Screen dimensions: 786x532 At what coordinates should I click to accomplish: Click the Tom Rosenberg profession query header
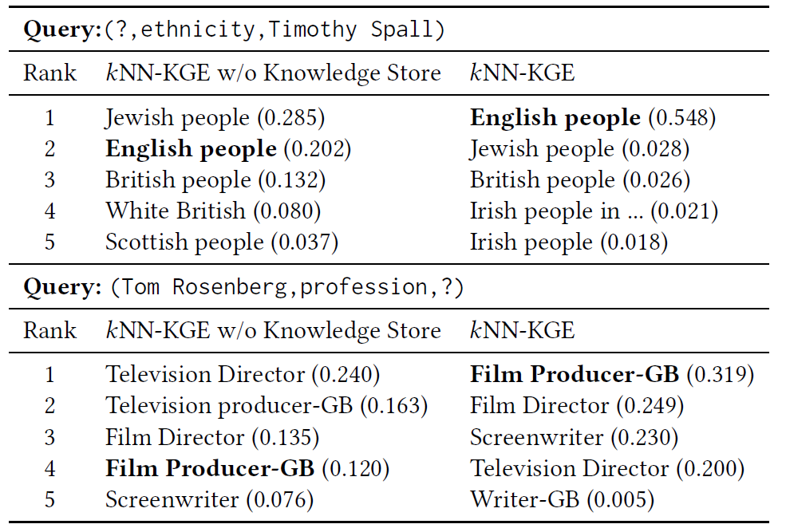point(243,287)
